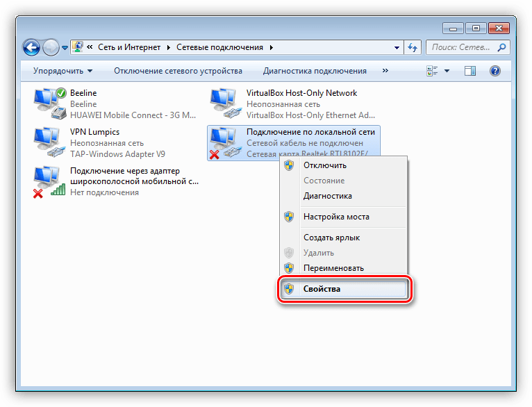Select Подключение через адаптер широкополосной text
The image size is (532, 407).
(134, 176)
